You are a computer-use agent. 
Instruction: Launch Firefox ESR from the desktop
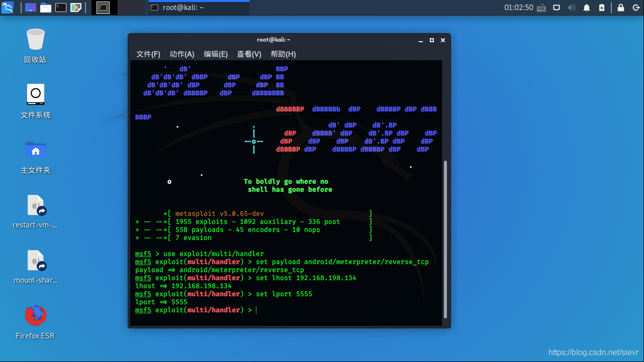[36, 322]
